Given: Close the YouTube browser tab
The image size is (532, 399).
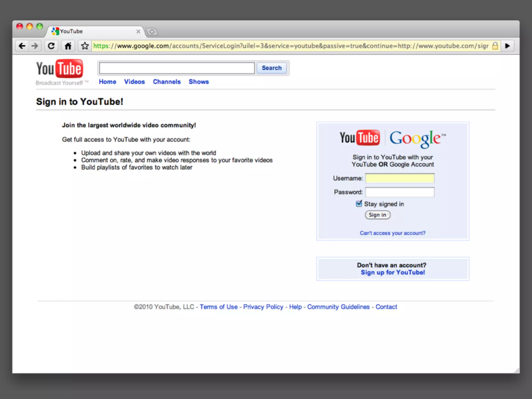Looking at the screenshot, I should (x=138, y=31).
